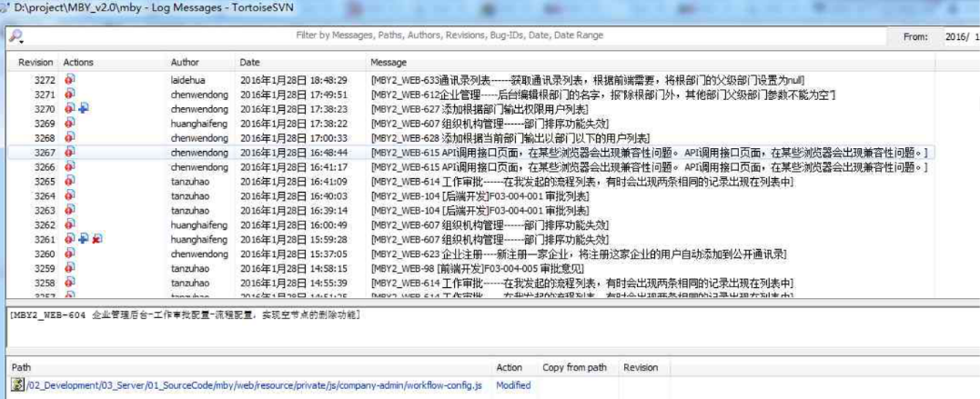Click the modified icon of revision 3269
The width and height of the screenshot is (980, 399).
[x=70, y=123]
